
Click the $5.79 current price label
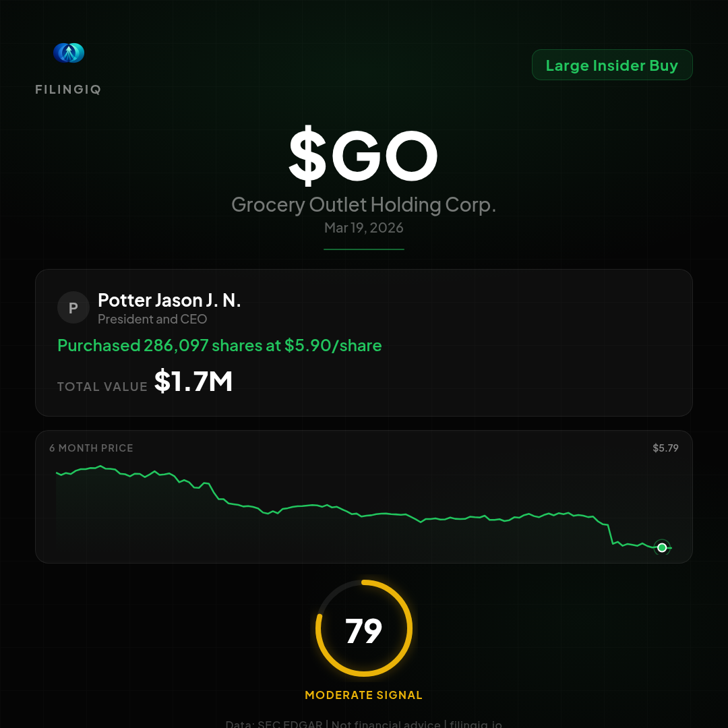[665, 448]
